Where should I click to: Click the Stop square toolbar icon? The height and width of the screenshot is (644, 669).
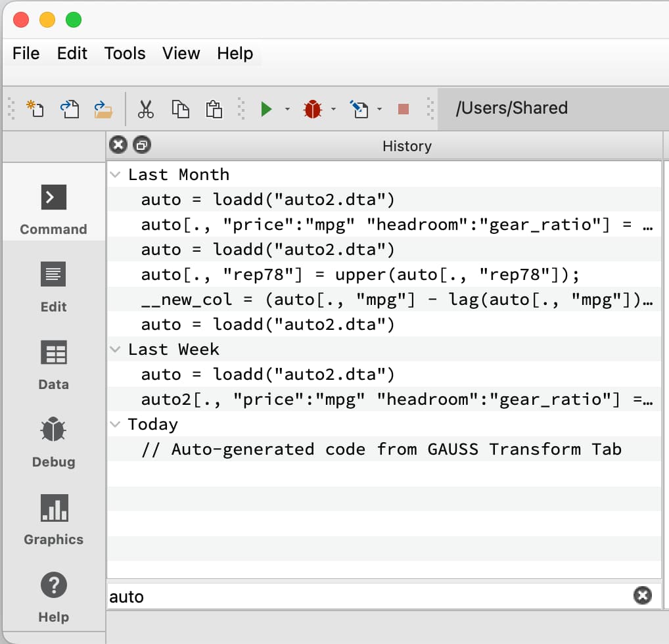pos(404,108)
